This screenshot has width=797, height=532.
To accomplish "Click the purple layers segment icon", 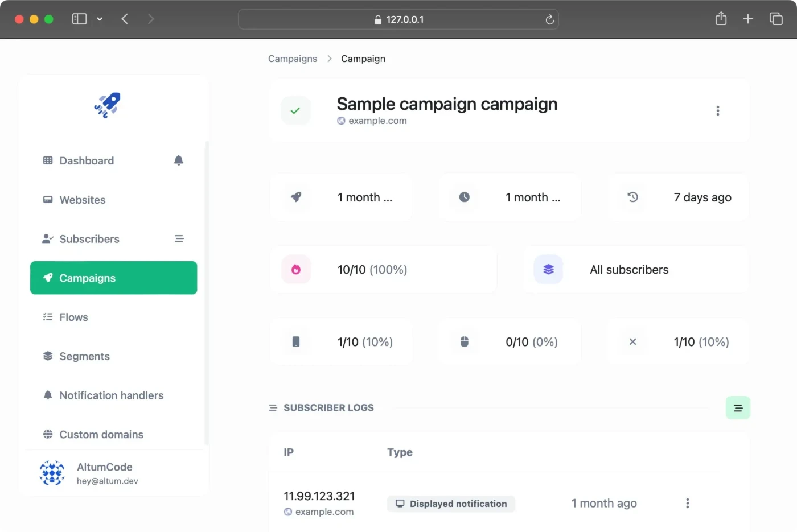I will (548, 270).
